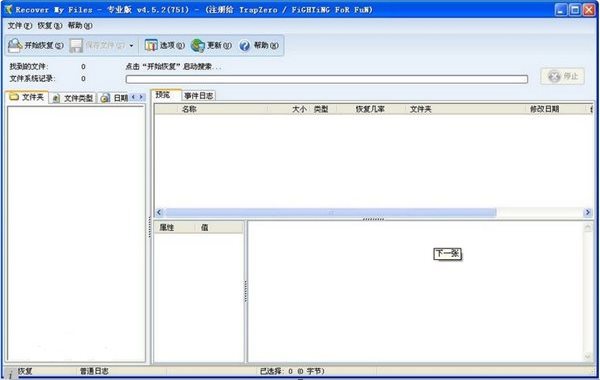
Task: Click the preview pane scroll-down arrow
Action: pos(588,357)
